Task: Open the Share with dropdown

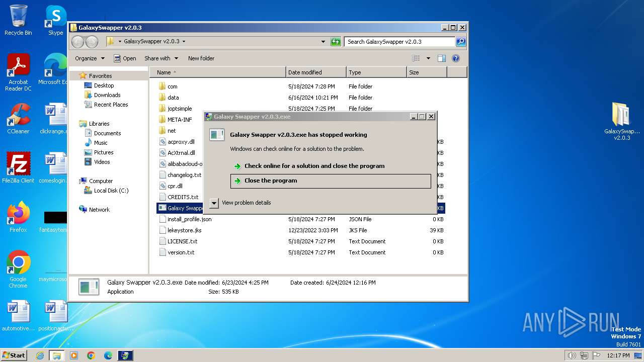Action: click(x=161, y=58)
